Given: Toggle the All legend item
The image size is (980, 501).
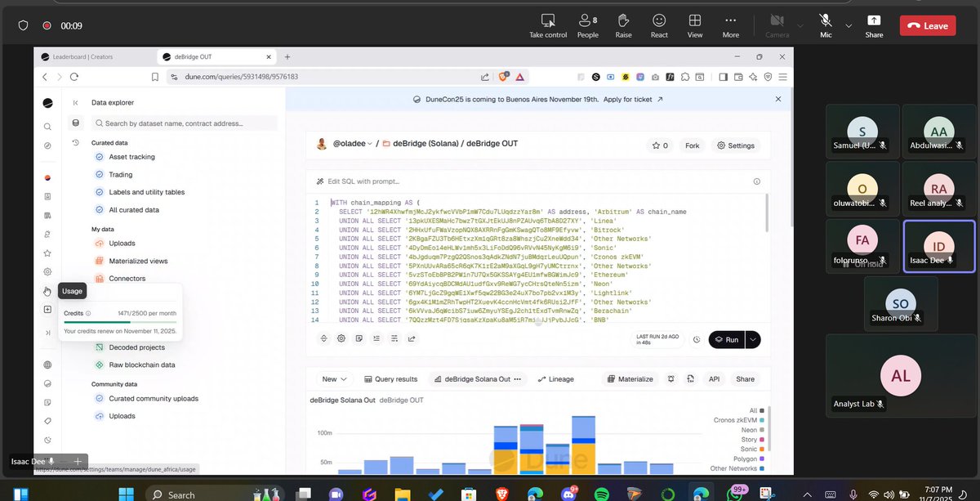Looking at the screenshot, I should pyautogui.click(x=756, y=410).
